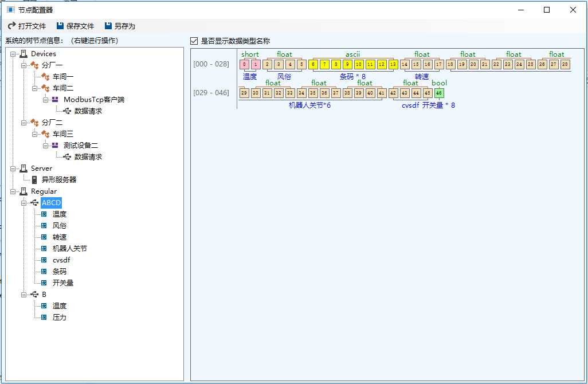
Task: Collapse the B node expander
Action: click(23, 295)
